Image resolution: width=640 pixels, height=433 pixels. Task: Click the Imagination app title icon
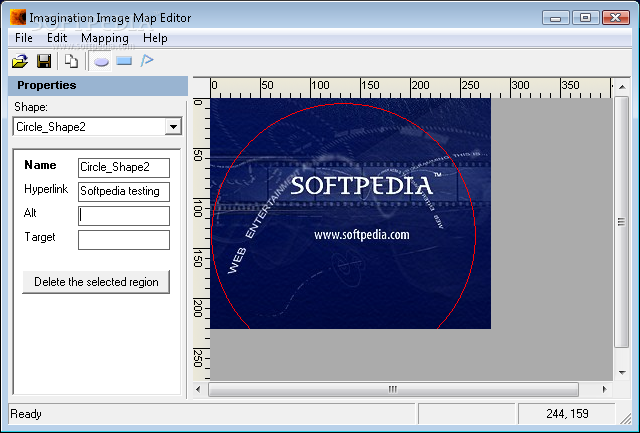click(x=18, y=18)
